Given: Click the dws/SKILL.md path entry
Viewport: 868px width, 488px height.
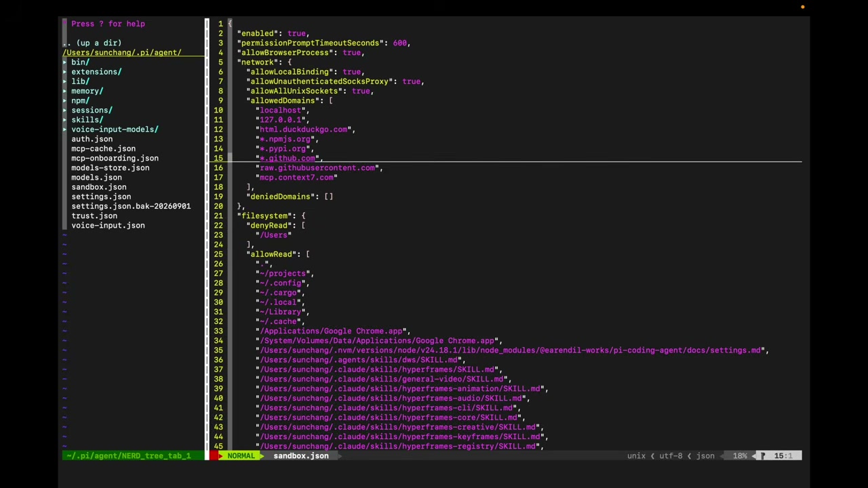Looking at the screenshot, I should (x=358, y=360).
